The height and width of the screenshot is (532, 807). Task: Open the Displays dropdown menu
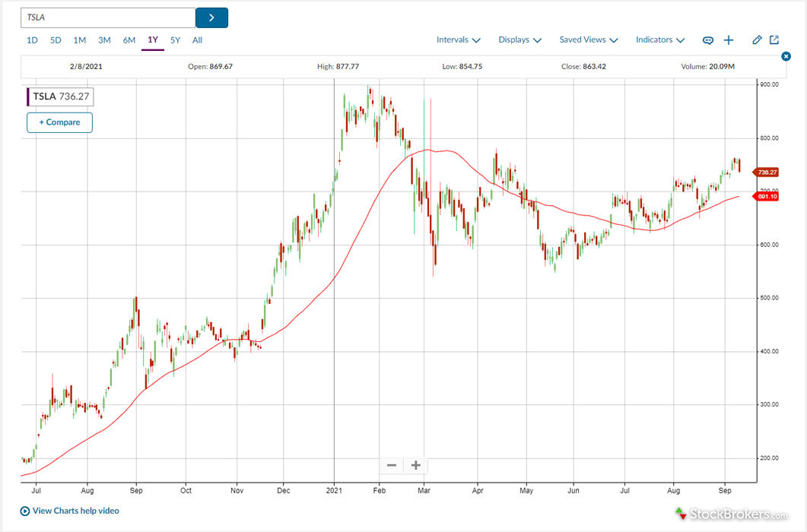519,40
